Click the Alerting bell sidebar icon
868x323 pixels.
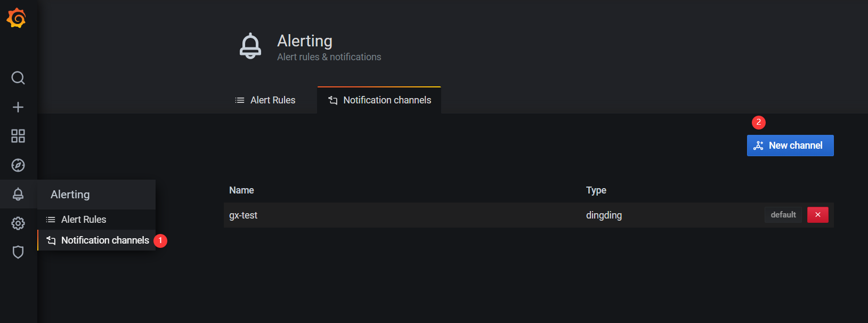[x=18, y=194]
